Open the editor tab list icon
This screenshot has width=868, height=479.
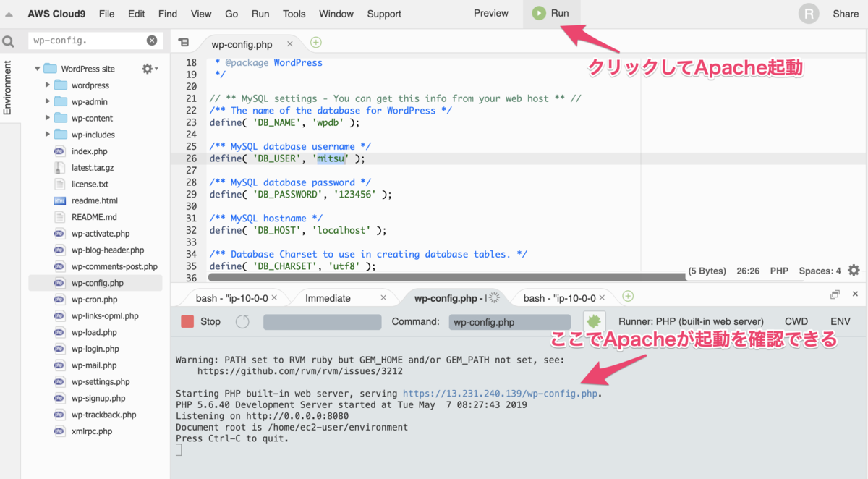pyautogui.click(x=183, y=43)
